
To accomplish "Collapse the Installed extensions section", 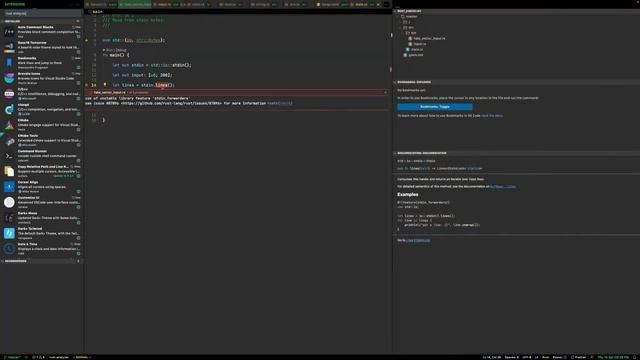I will point(41,21).
